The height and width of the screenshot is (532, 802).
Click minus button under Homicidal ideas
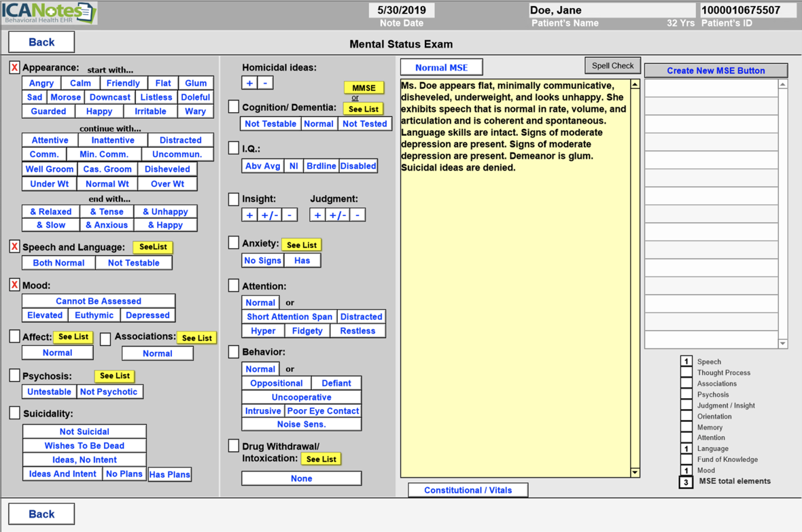tap(266, 83)
